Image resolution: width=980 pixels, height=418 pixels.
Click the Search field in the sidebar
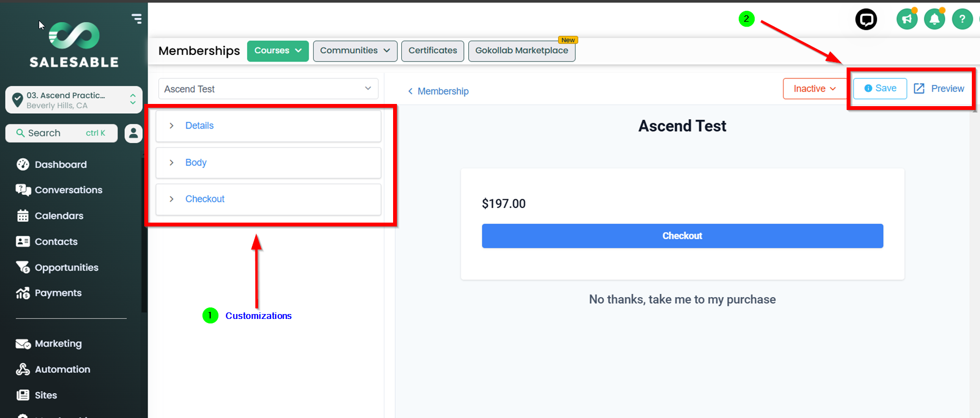(x=62, y=133)
